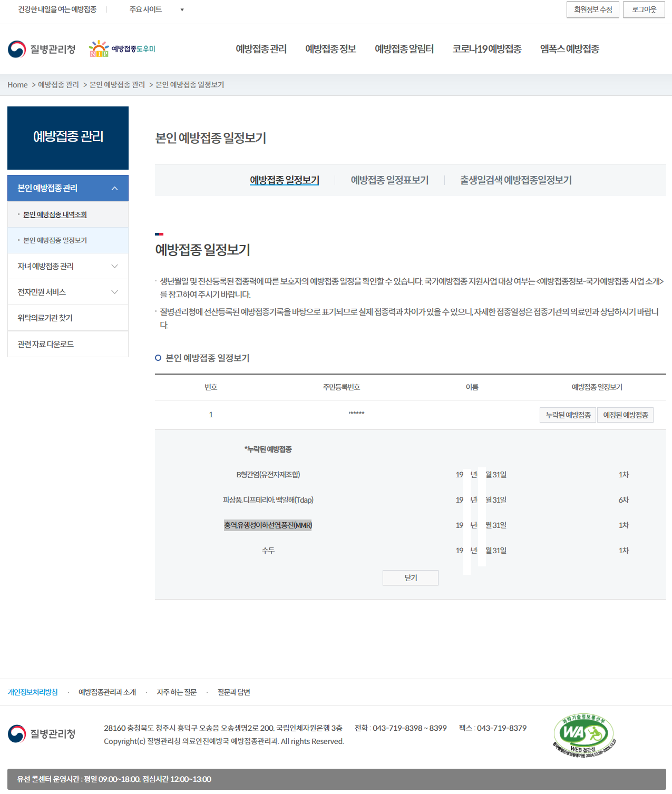The width and height of the screenshot is (672, 794).
Task: Click the 회원정보 수정 button
Action: pyautogui.click(x=592, y=9)
